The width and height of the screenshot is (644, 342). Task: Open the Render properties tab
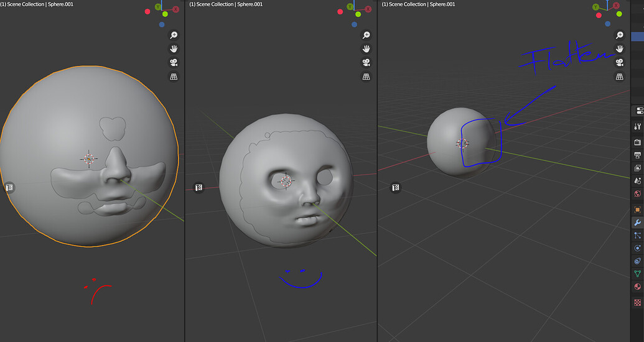point(637,142)
